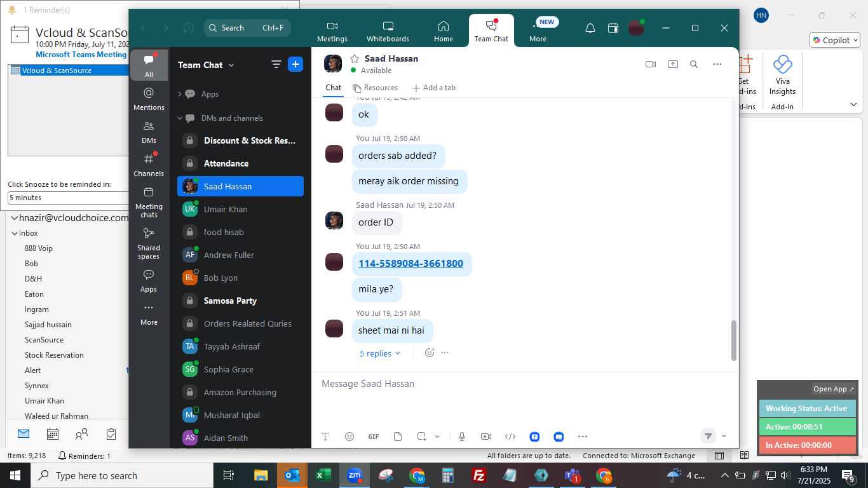Open the Copilot dropdown in Outlook
This screenshot has height=488, width=868.
coord(835,40)
